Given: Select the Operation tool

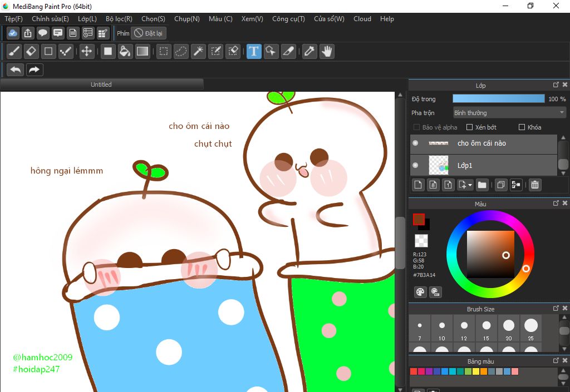Looking at the screenshot, I should tap(271, 52).
